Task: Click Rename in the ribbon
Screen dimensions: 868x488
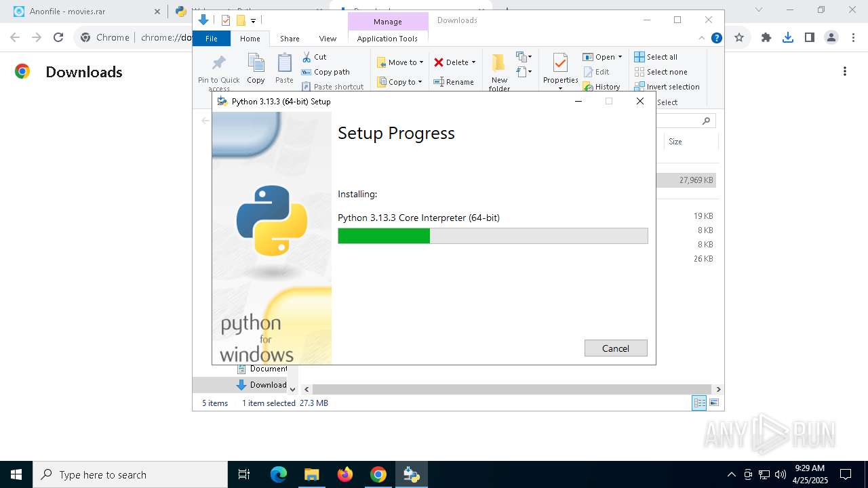Action: click(454, 82)
